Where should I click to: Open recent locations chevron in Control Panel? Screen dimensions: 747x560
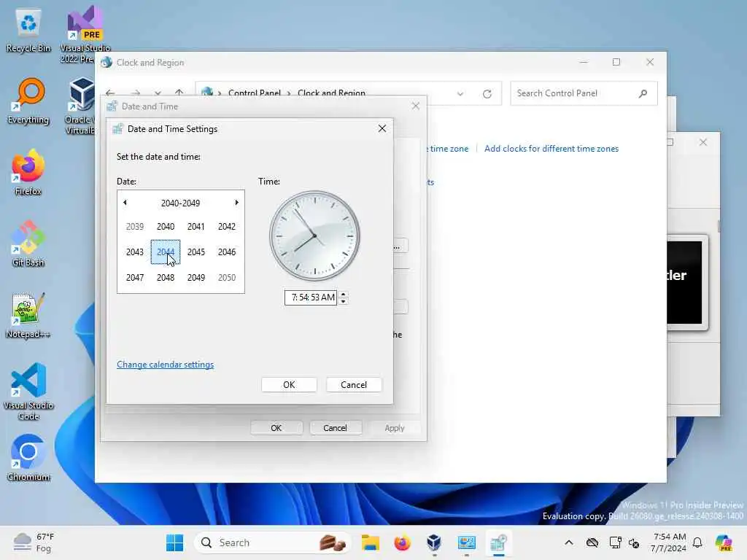pos(158,93)
